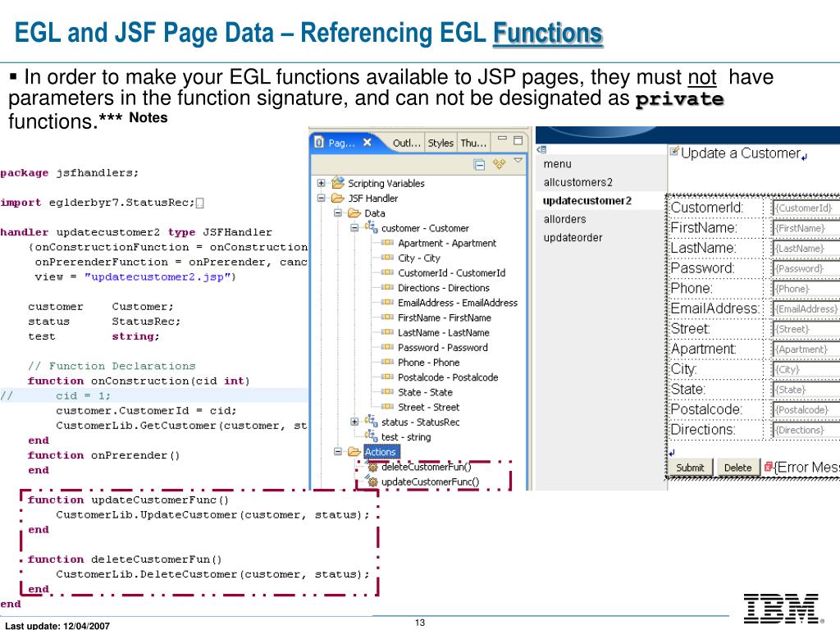Select updateCustomerFunc() action
This screenshot has width=840, height=630.
[x=430, y=482]
